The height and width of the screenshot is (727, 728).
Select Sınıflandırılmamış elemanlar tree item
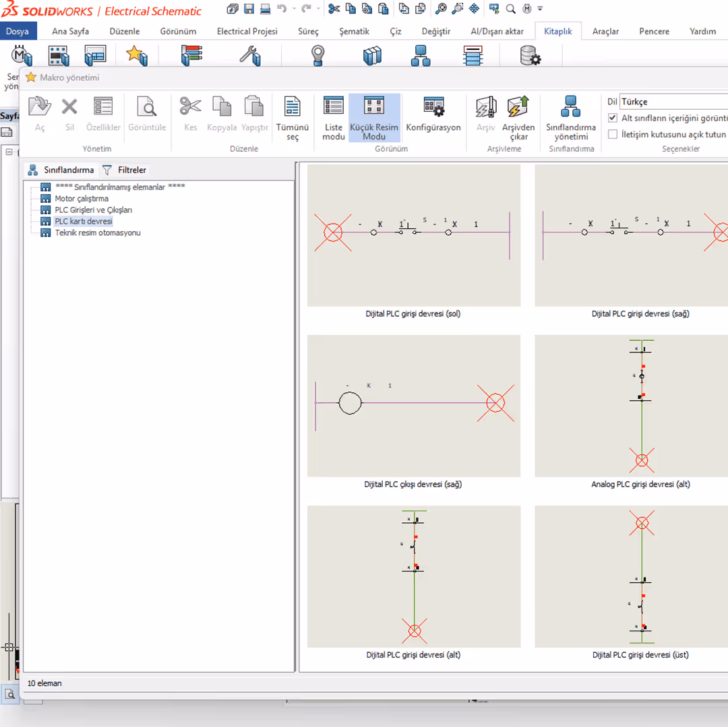coord(120,187)
